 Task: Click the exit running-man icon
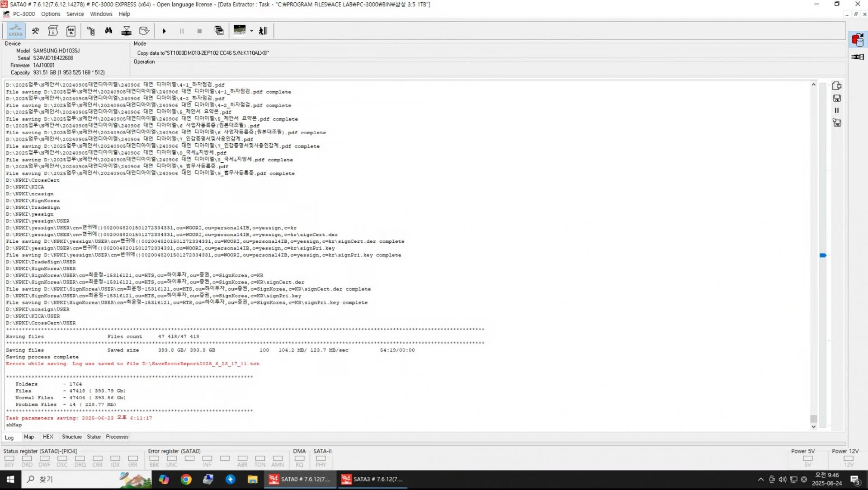tap(263, 31)
